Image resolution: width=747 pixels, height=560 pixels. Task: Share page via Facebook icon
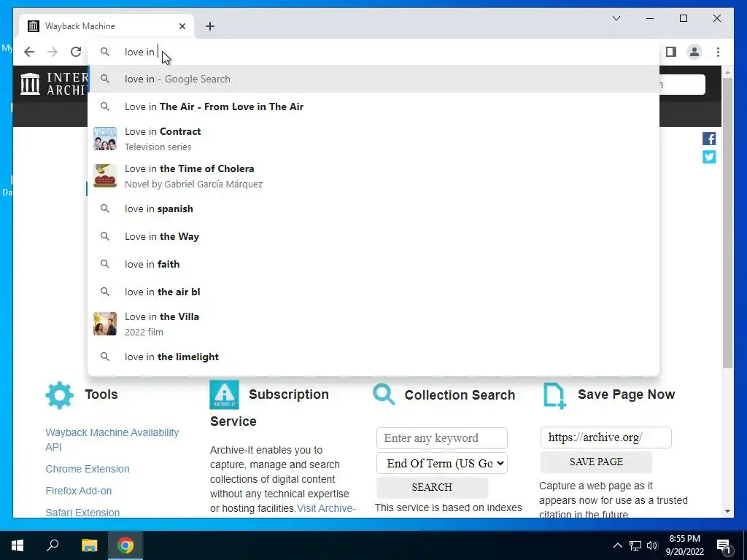(x=709, y=139)
